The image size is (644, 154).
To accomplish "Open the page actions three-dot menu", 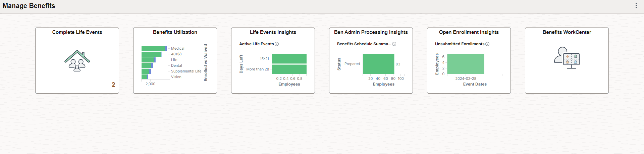I will (x=636, y=5).
